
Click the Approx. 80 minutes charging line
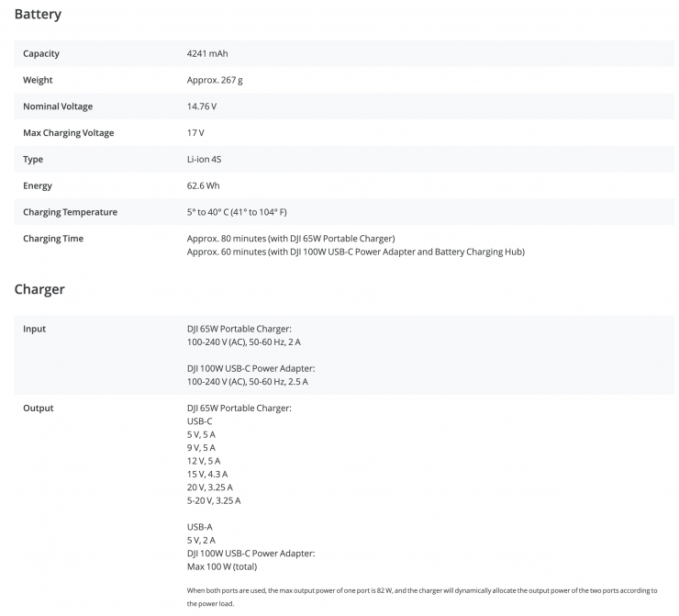[x=291, y=239]
